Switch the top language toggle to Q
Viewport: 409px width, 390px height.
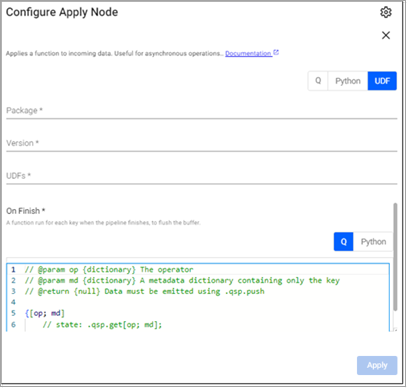(x=318, y=81)
